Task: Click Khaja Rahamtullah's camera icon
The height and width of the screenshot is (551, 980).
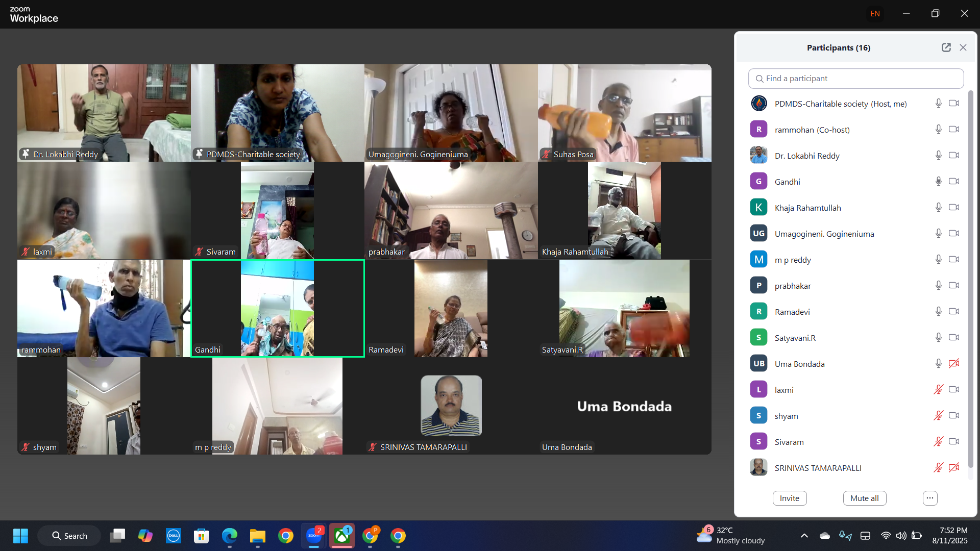Action: (x=954, y=208)
